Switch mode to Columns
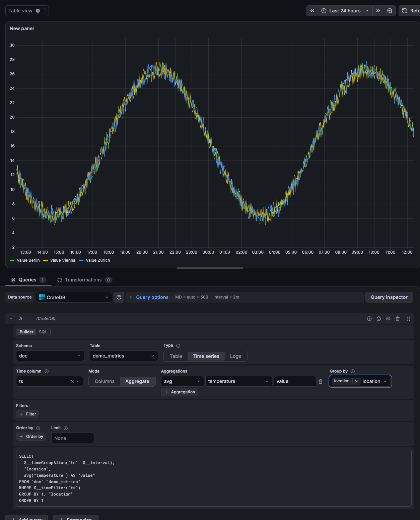The image size is (420, 520). click(104, 381)
